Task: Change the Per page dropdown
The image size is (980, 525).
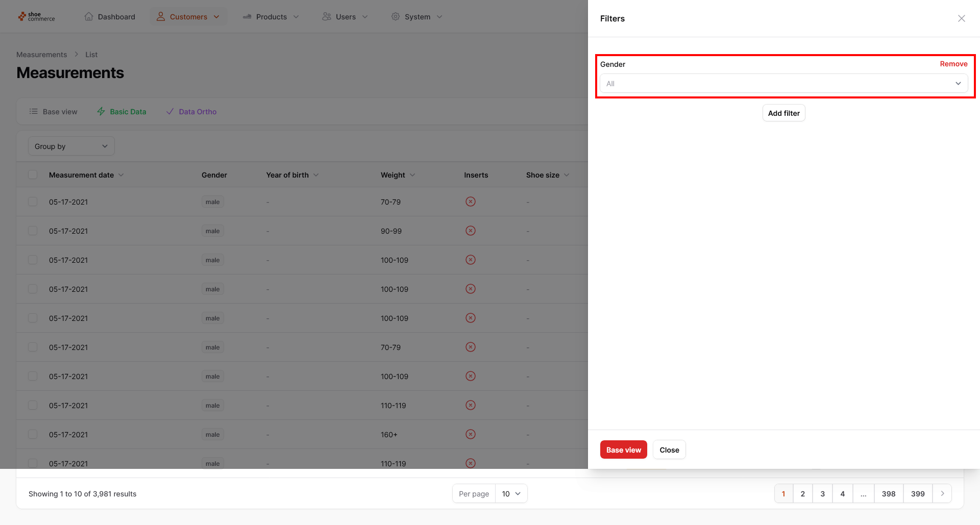Action: click(x=511, y=494)
